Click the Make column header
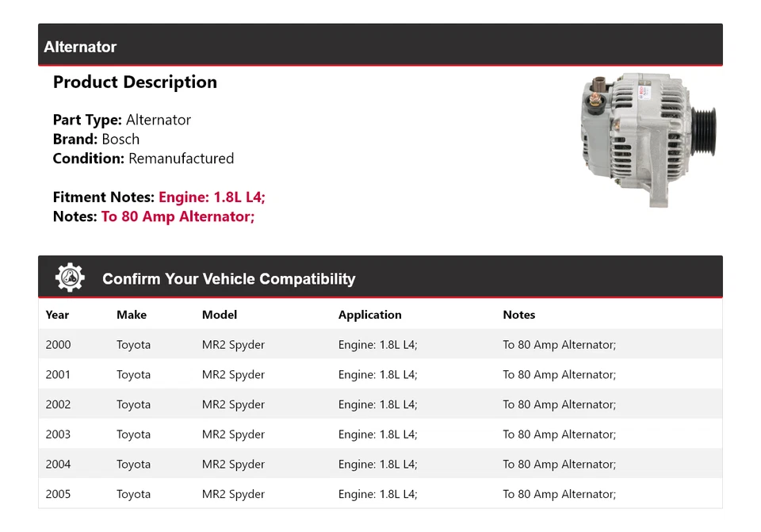 click(132, 315)
